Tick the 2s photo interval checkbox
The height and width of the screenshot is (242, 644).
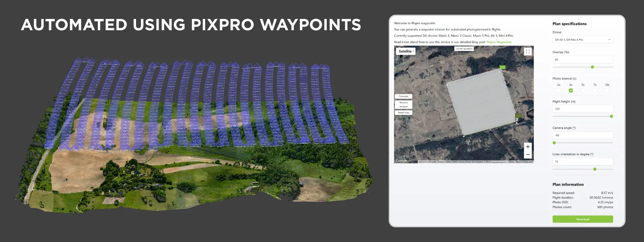click(559, 90)
